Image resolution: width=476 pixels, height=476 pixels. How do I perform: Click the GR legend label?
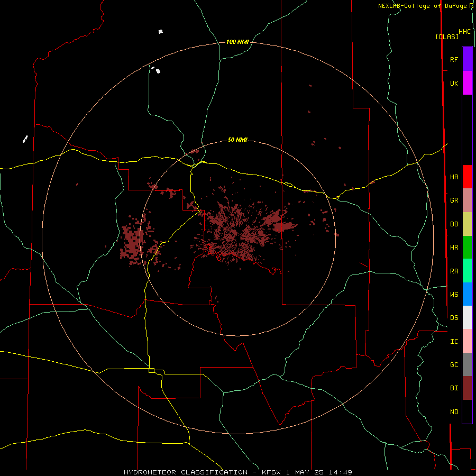(454, 200)
